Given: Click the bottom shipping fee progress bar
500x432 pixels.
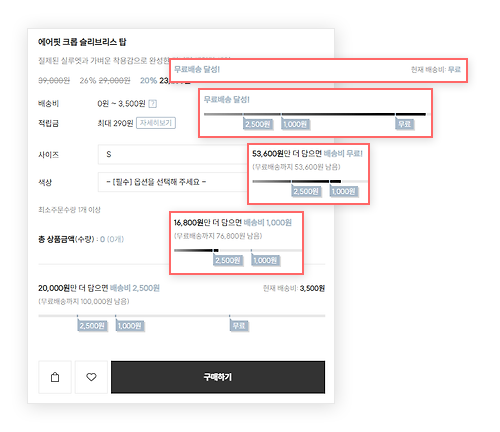Looking at the screenshot, I should point(182,315).
